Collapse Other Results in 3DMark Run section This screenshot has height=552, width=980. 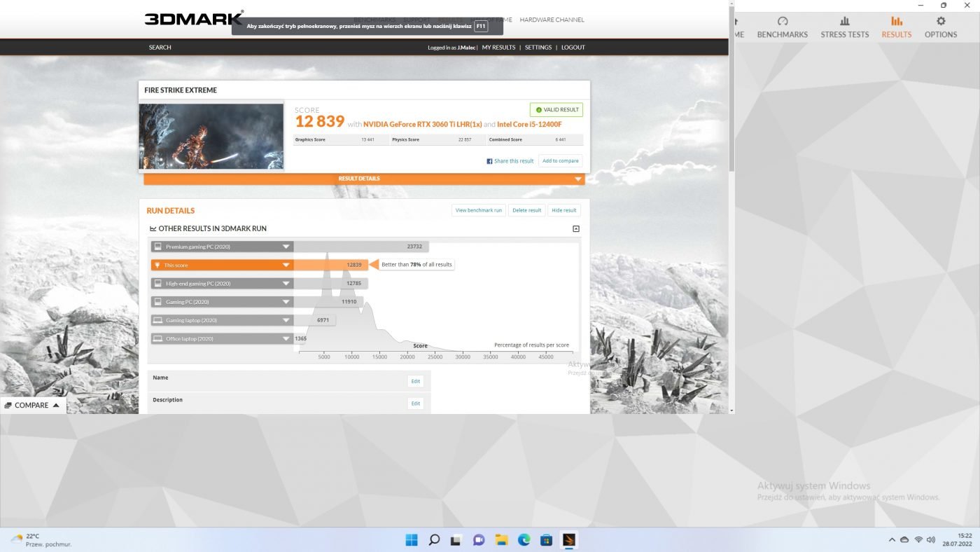(576, 229)
